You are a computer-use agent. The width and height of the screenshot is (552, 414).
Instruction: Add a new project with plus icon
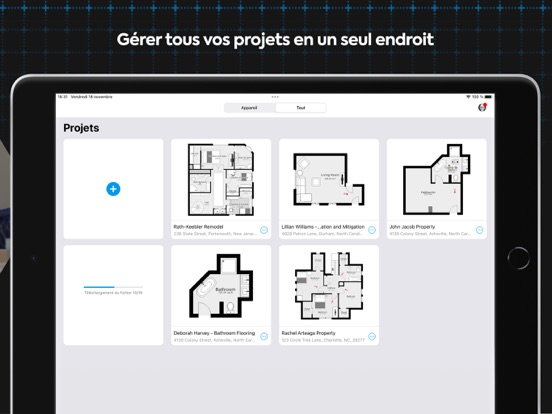pos(113,189)
